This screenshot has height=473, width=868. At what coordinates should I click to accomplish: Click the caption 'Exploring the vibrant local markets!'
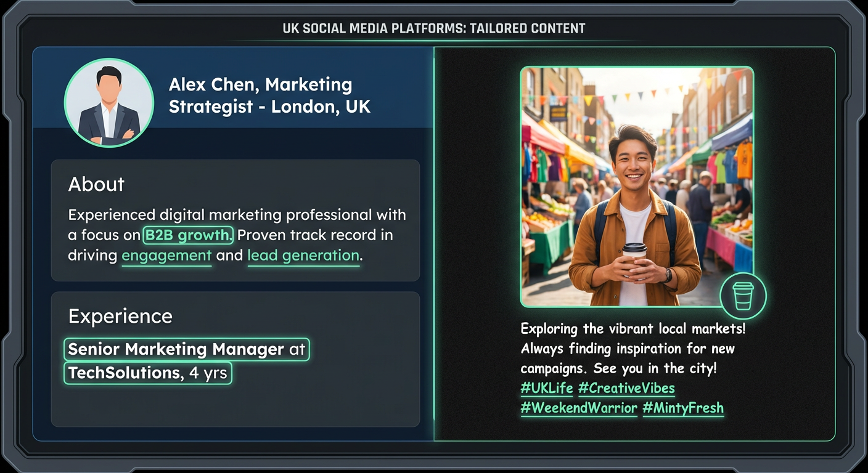click(633, 328)
